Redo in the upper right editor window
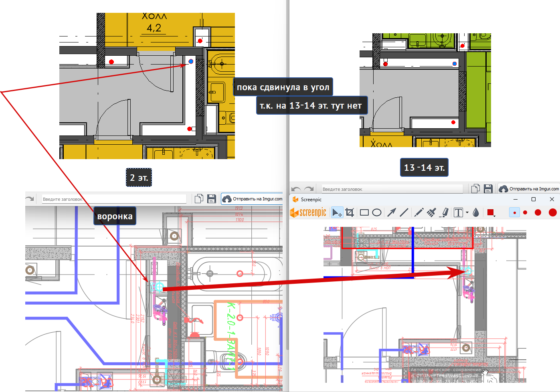560x392 pixels. point(309,189)
